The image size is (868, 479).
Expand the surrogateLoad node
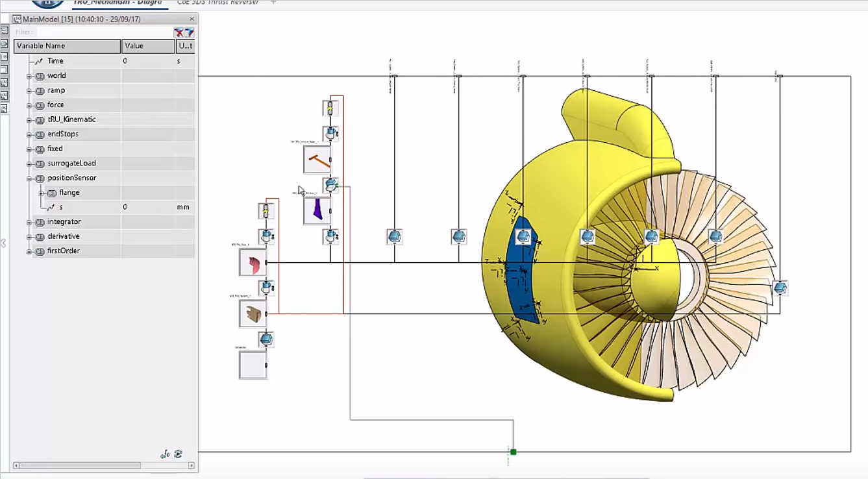(29, 164)
